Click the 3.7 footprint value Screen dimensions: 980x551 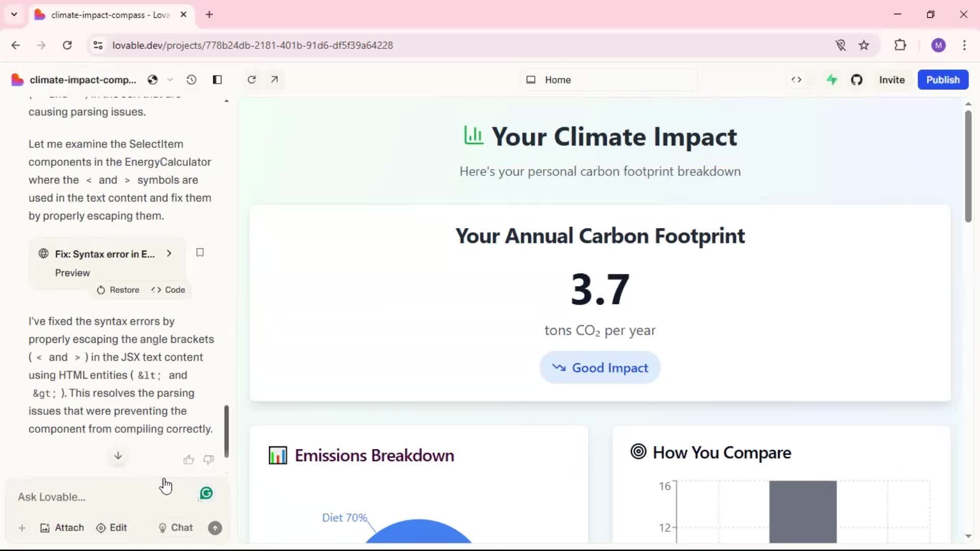pyautogui.click(x=600, y=289)
